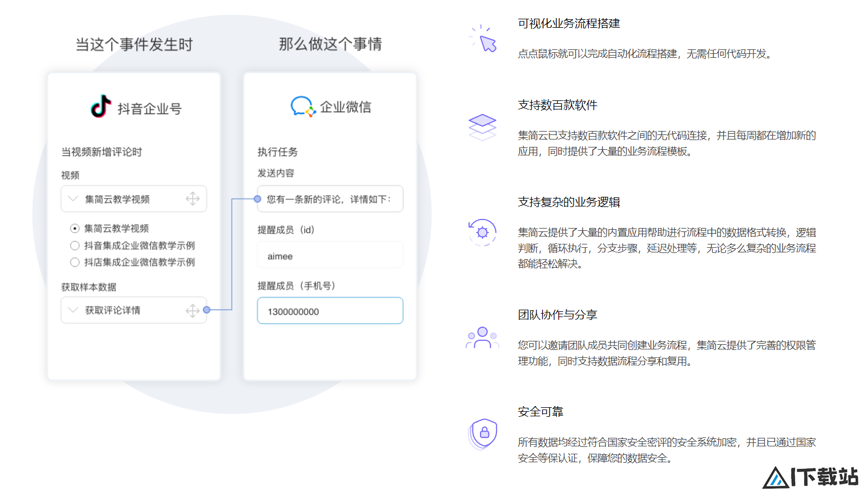The image size is (868, 494).
Task: Select the 抖店集成企业微信教学示例 radio option
Action: point(75,262)
